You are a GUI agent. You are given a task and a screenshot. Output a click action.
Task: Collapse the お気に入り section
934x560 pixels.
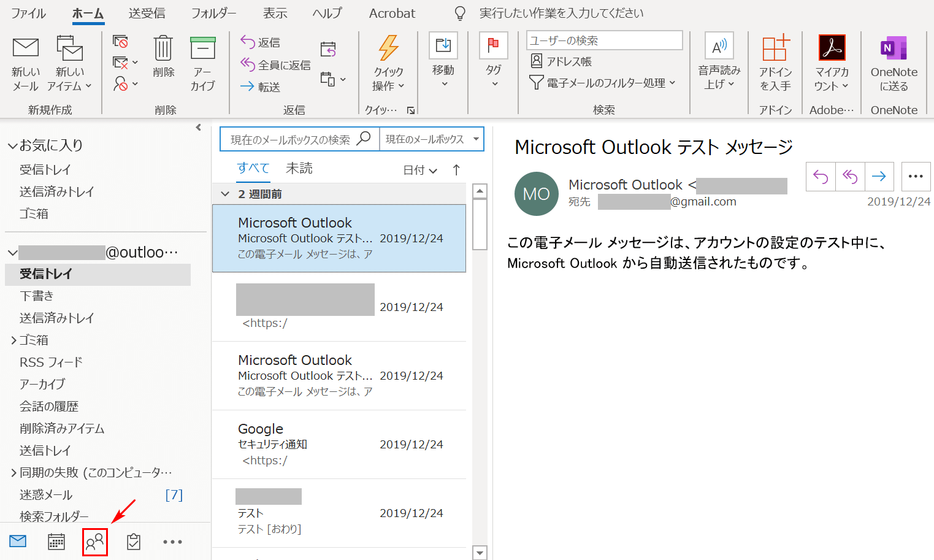click(x=12, y=146)
